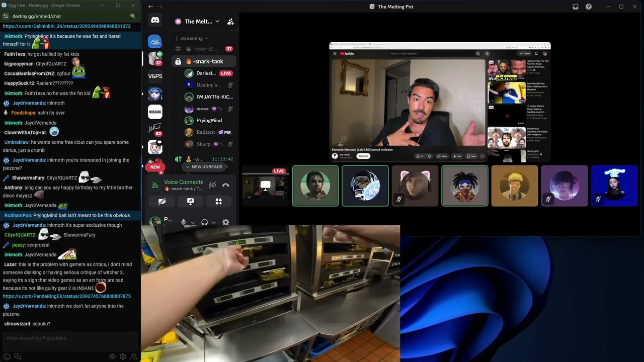This screenshot has width=644, height=362.
Task: Select the blonde anime avatar participant tile
Action: 515,186
